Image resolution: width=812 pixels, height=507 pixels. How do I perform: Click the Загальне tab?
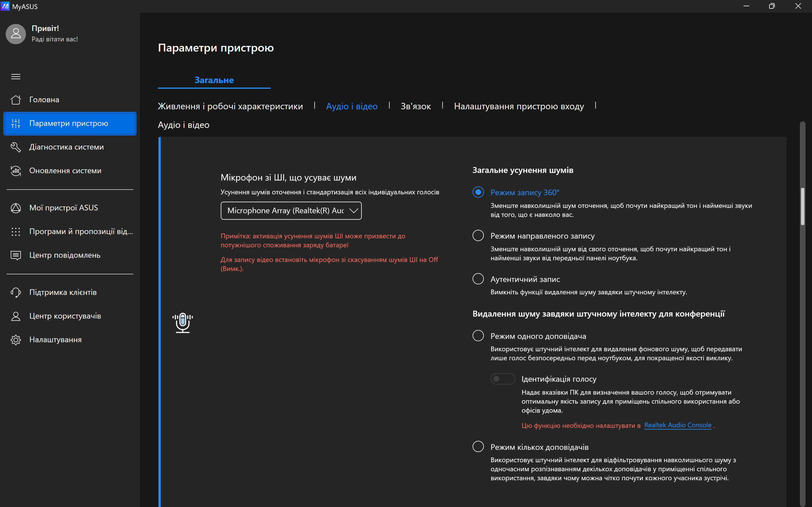point(214,80)
